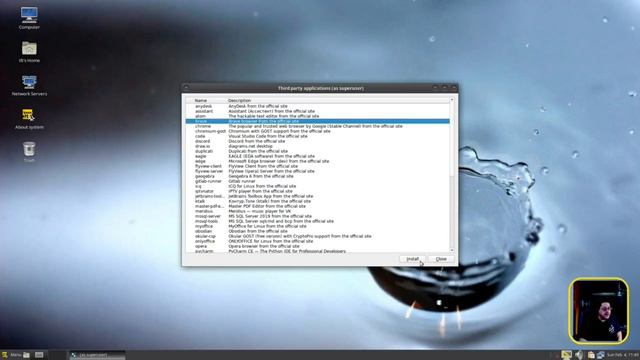640x360 pixels.
Task: Select the mssql-tools row
Action: (x=318, y=221)
